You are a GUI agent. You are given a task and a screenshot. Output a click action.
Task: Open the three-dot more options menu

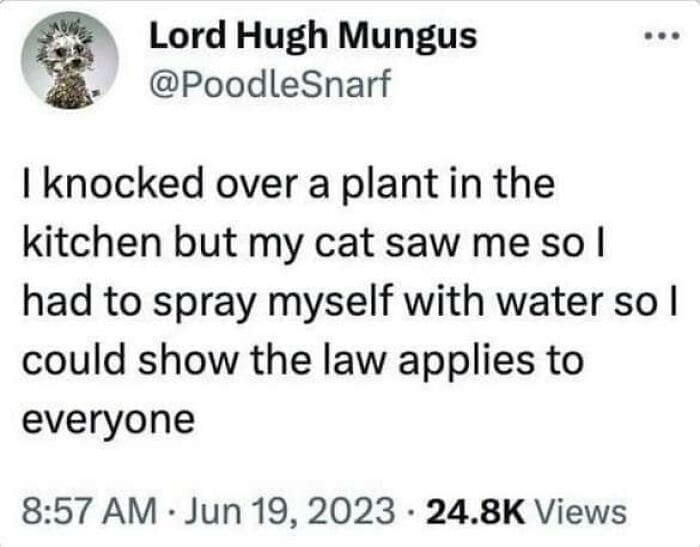point(662,35)
